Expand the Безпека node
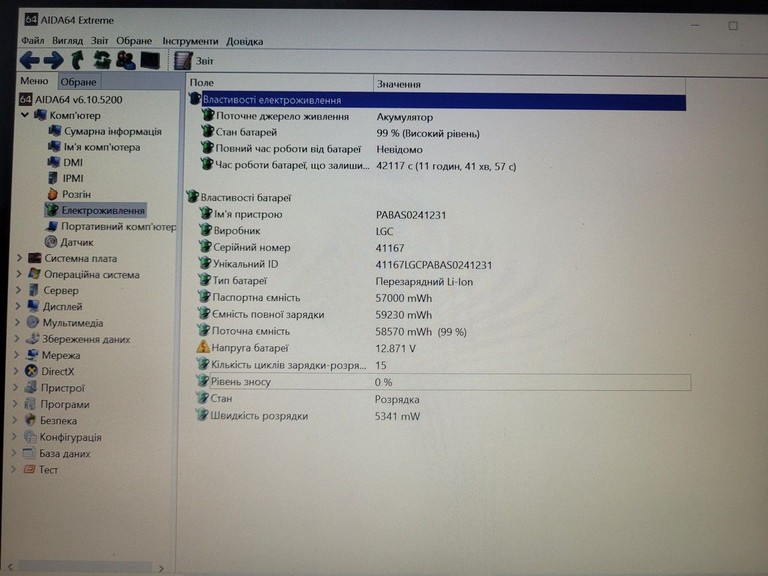The height and width of the screenshot is (576, 768). [x=15, y=420]
